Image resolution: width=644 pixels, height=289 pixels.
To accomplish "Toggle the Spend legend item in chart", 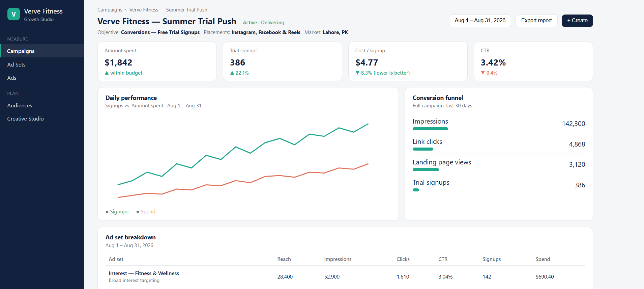I will coord(146,212).
